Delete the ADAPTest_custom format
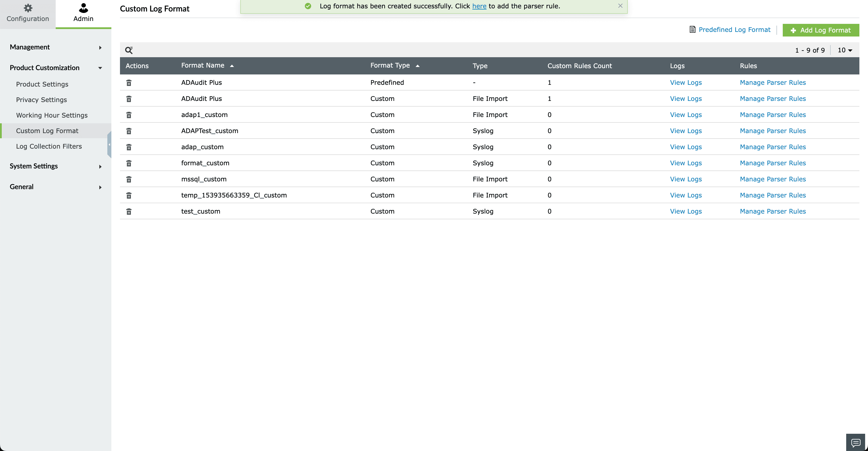This screenshot has width=868, height=451. pos(129,131)
